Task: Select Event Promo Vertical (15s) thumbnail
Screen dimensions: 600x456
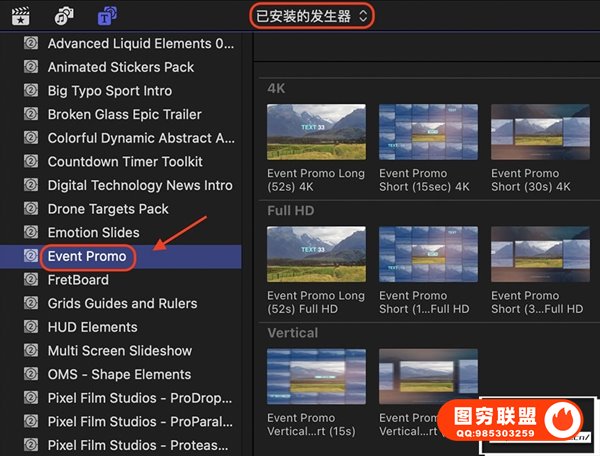Action: (x=316, y=376)
